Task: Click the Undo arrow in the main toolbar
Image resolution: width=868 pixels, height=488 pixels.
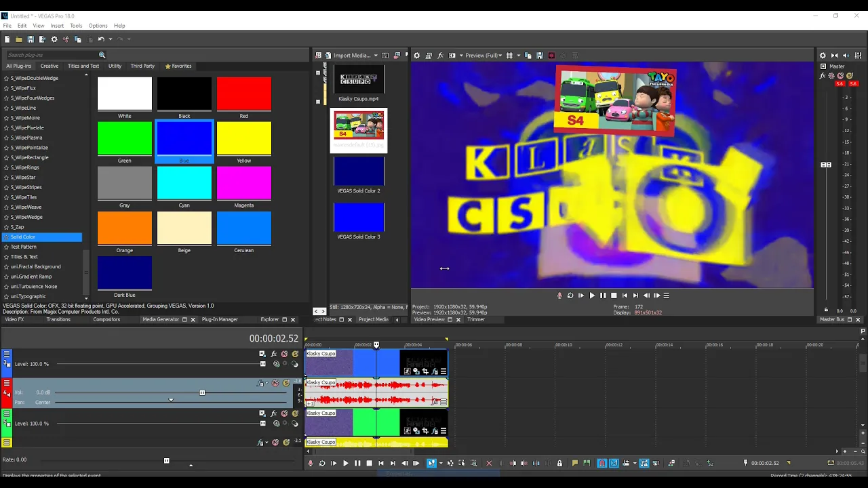Action: point(100,39)
